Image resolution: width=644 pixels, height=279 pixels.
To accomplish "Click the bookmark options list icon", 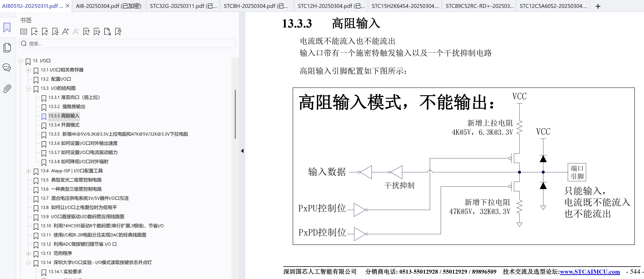I will (24, 32).
